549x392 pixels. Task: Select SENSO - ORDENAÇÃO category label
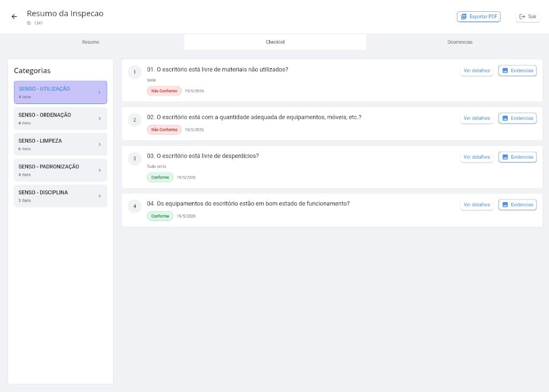(44, 115)
